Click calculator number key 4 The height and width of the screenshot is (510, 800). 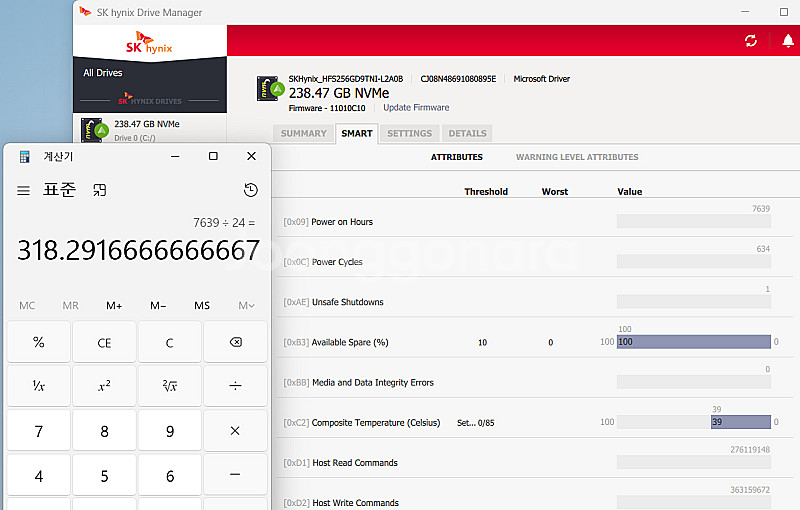pos(39,475)
